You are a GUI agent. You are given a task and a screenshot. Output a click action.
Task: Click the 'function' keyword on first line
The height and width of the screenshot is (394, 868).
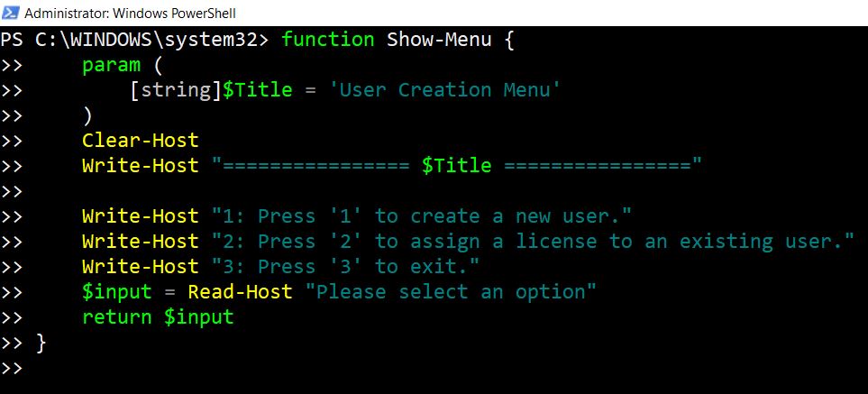click(x=328, y=40)
